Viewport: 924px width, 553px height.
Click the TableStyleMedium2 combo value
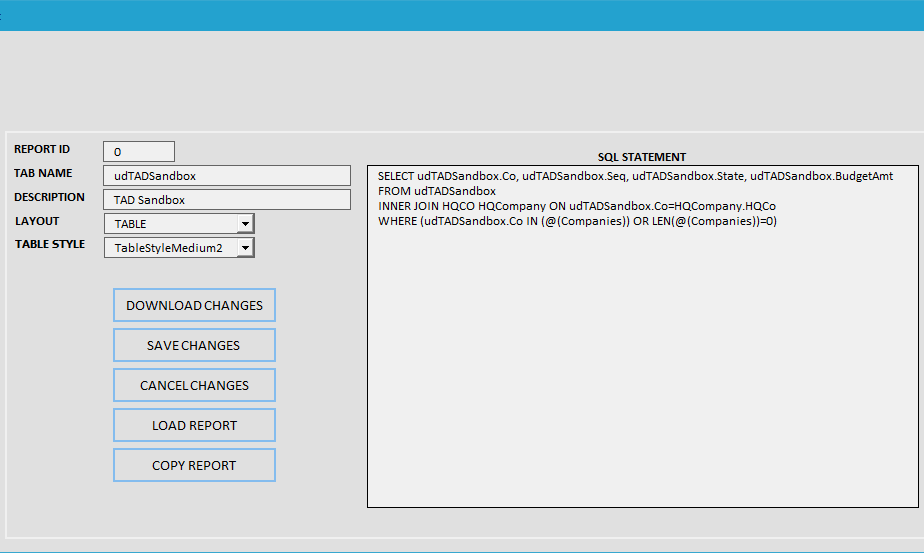pyautogui.click(x=169, y=248)
